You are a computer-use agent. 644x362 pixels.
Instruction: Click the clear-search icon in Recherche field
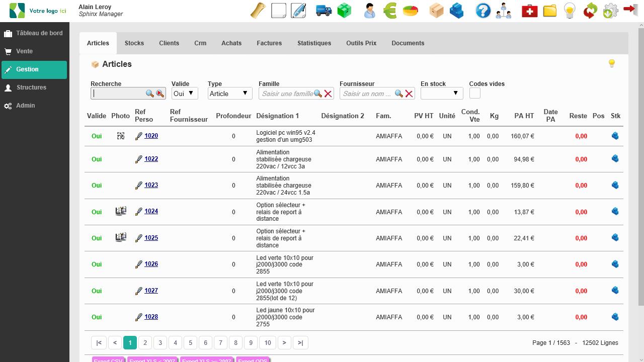(x=160, y=94)
